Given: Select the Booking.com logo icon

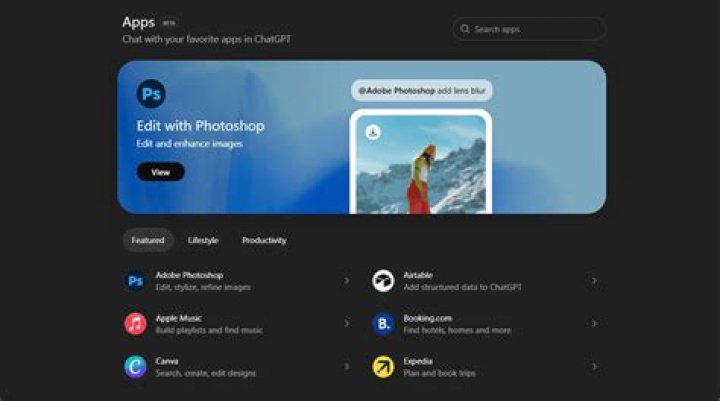Looking at the screenshot, I should (x=383, y=324).
